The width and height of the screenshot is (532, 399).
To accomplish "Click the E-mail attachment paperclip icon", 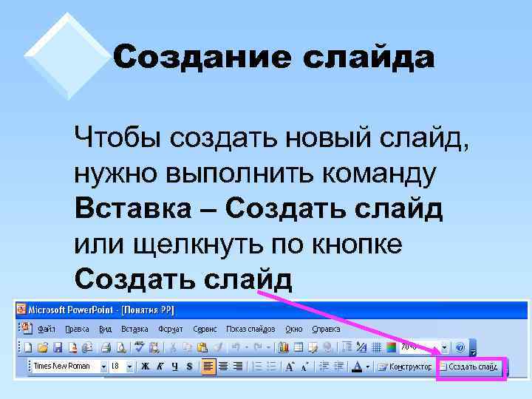I will [87, 347].
